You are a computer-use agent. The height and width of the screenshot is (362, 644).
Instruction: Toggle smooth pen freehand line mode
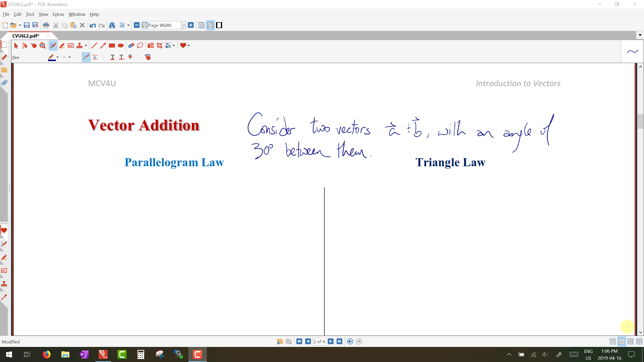[x=86, y=57]
